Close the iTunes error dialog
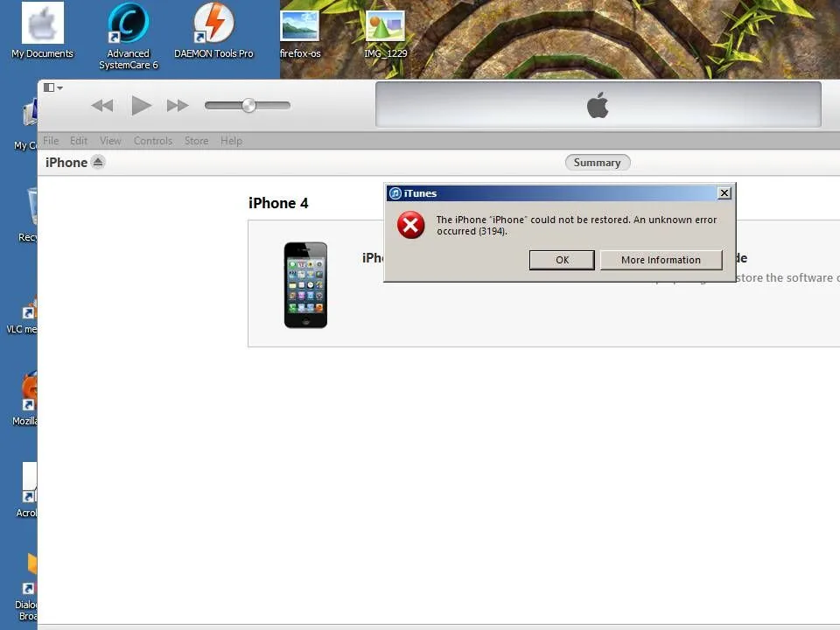 coord(724,193)
